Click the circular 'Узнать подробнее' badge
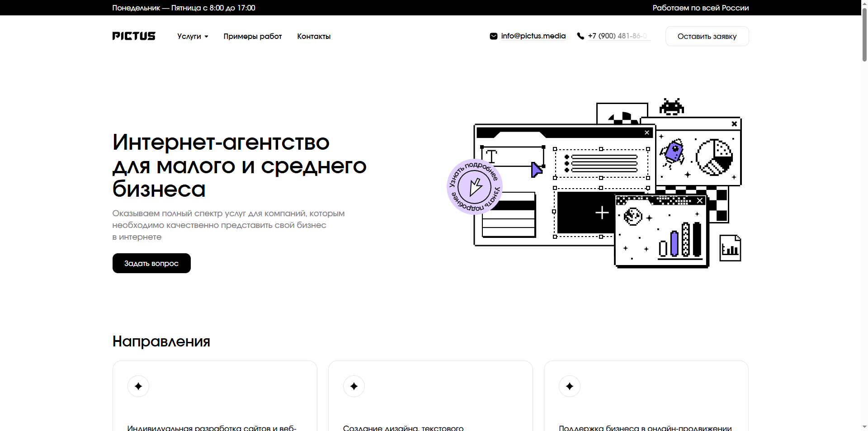 [x=474, y=187]
